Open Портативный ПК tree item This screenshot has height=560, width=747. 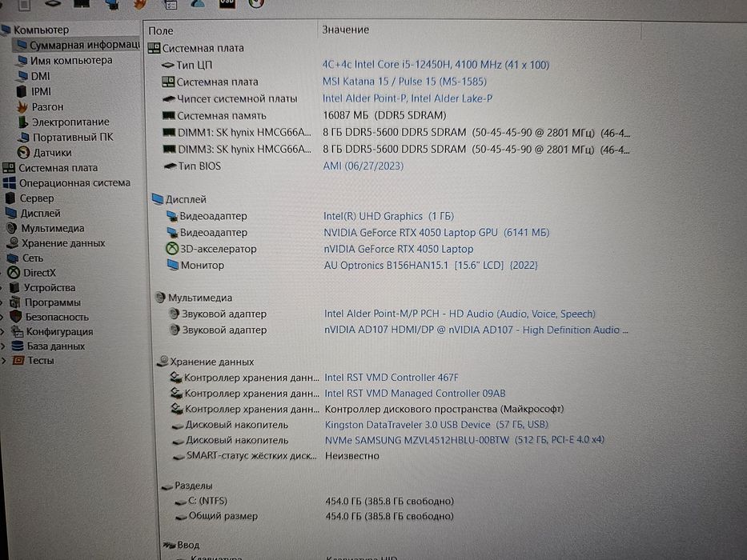73,137
